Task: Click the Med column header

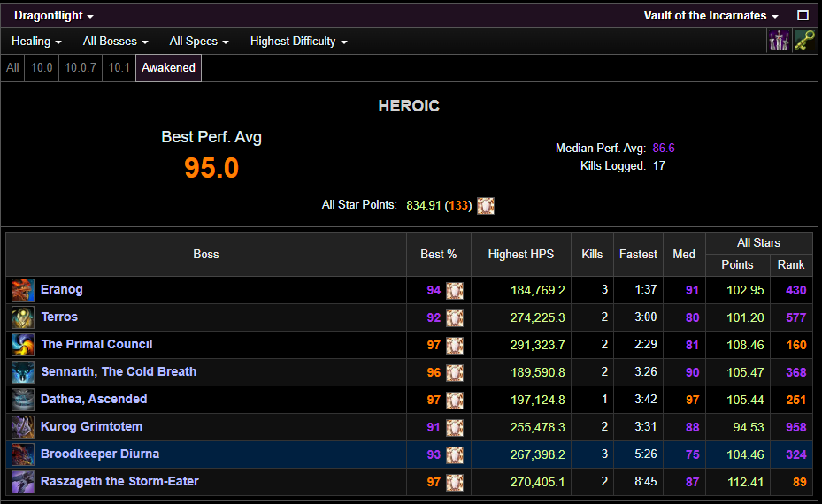Action: [684, 254]
